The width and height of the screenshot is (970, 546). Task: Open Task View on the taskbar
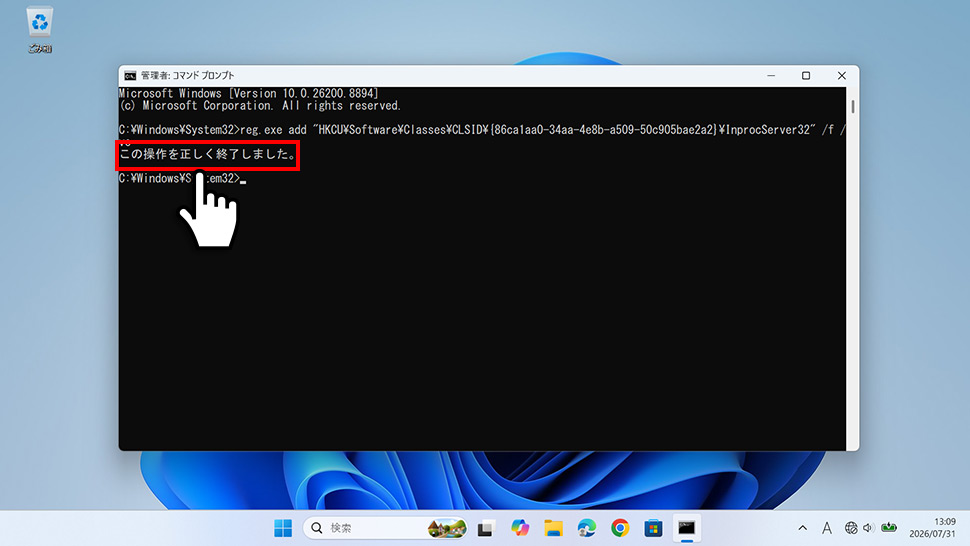(486, 528)
